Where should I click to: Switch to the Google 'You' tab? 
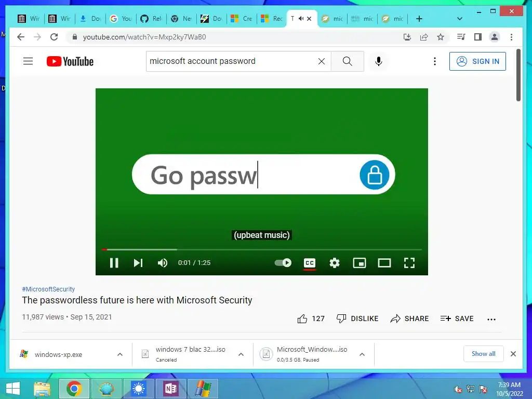click(121, 19)
